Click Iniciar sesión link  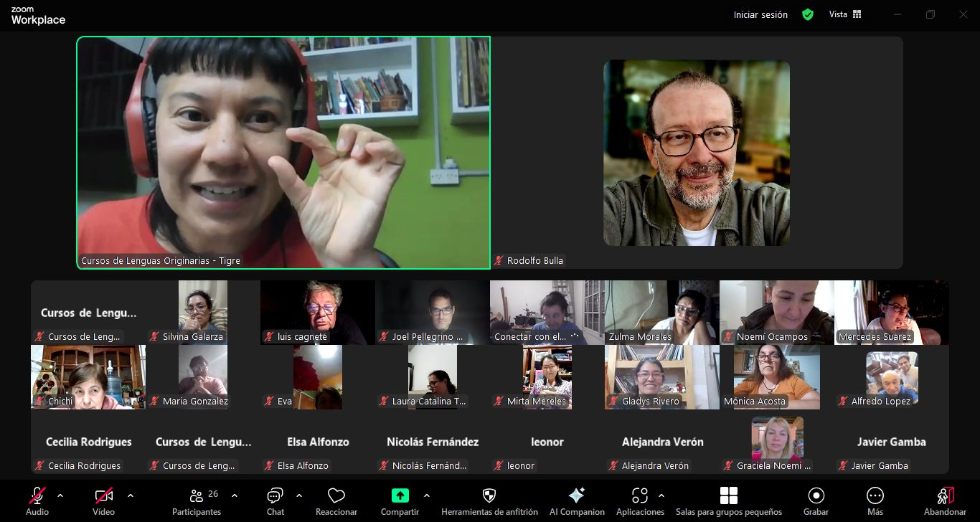point(760,14)
